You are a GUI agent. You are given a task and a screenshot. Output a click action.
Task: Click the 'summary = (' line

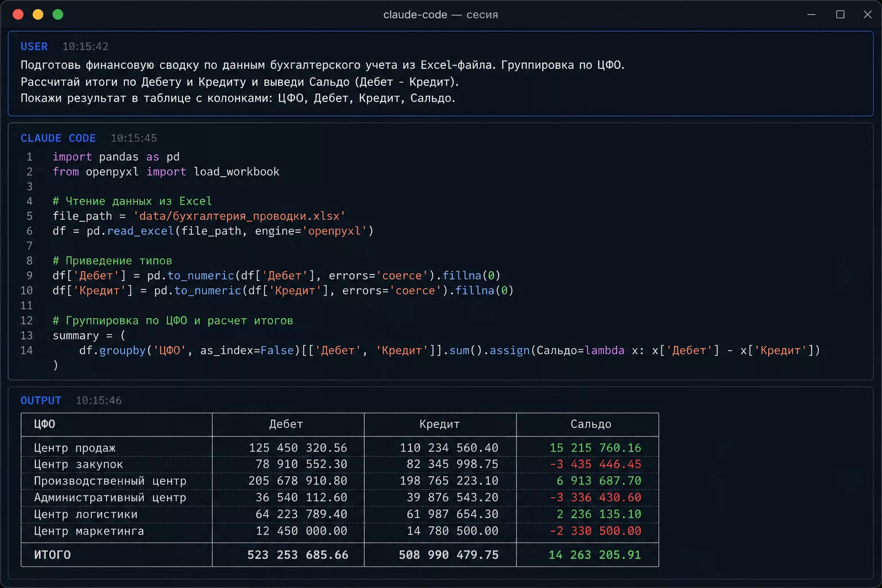[89, 336]
